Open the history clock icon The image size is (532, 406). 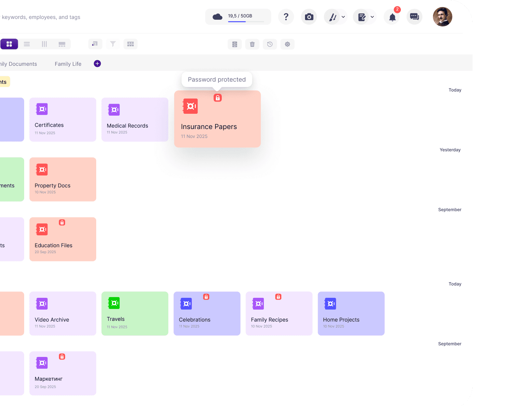coord(270,44)
